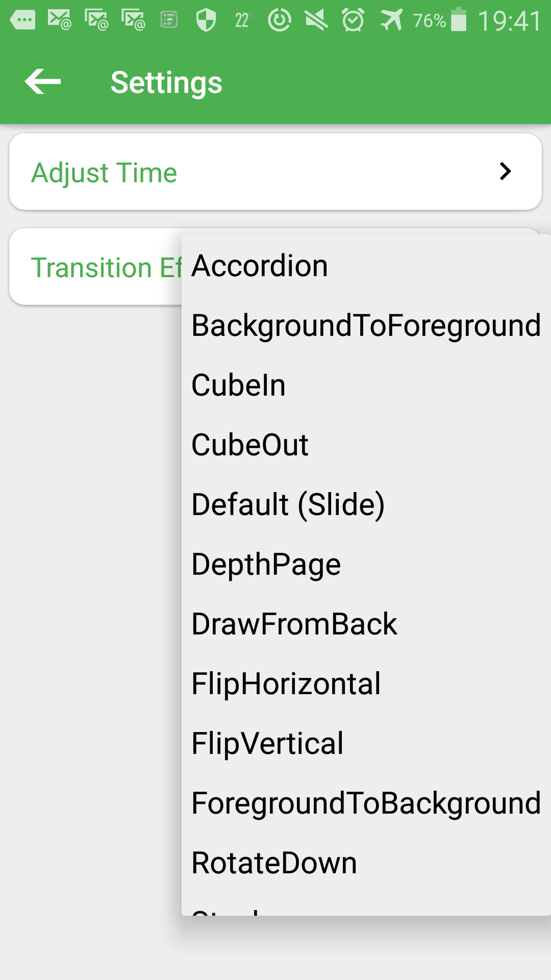Choose BackgroundToForeground from the list
Screen dimensions: 551x980
(366, 325)
